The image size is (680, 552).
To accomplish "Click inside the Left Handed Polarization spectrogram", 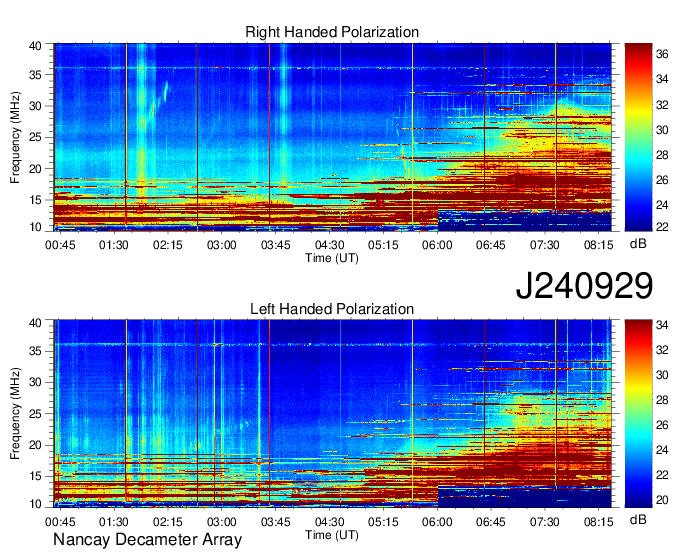I will pyautogui.click(x=332, y=414).
